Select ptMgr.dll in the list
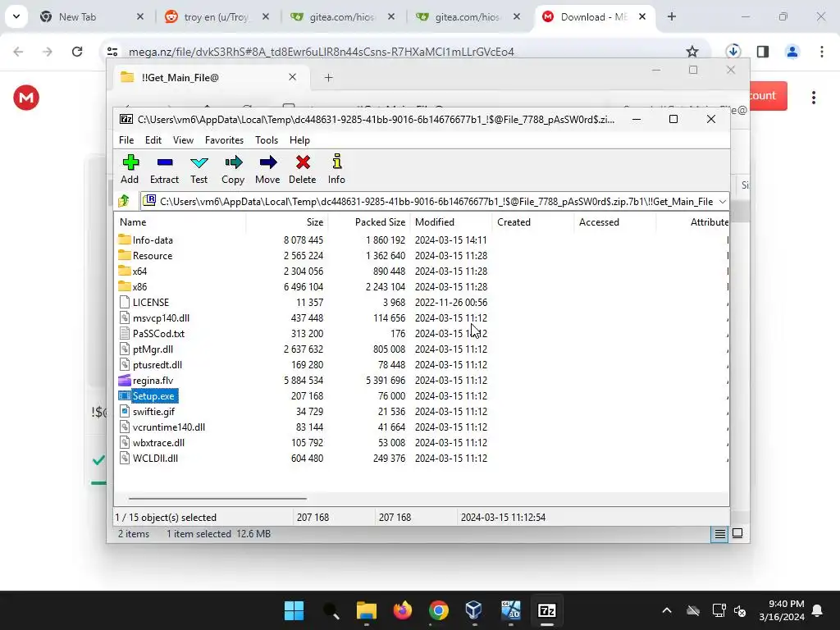The width and height of the screenshot is (840, 630). tap(146, 349)
